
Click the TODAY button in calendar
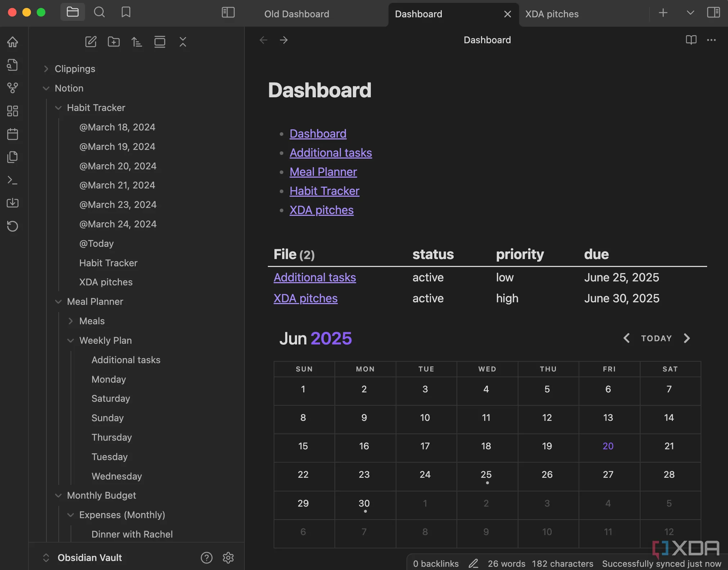point(656,338)
